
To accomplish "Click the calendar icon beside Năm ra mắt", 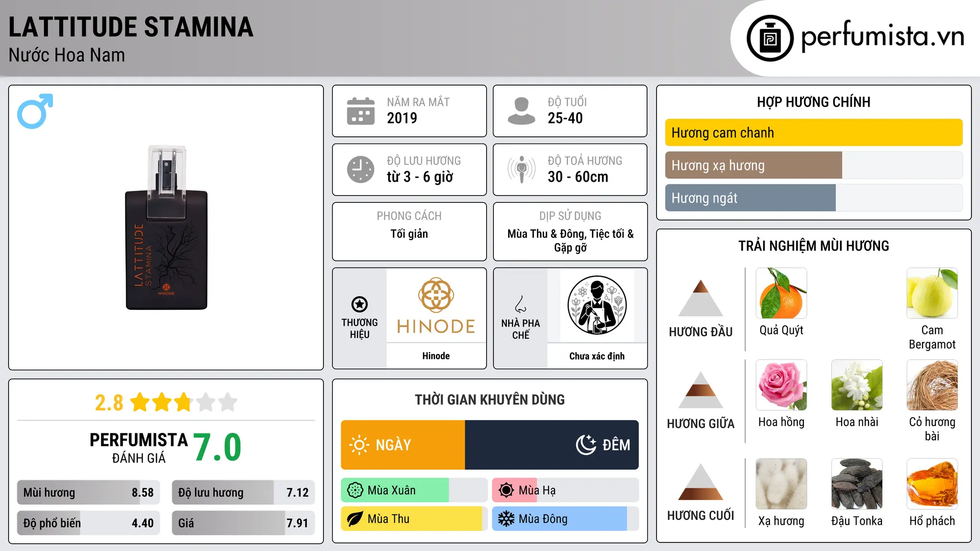I will (361, 111).
